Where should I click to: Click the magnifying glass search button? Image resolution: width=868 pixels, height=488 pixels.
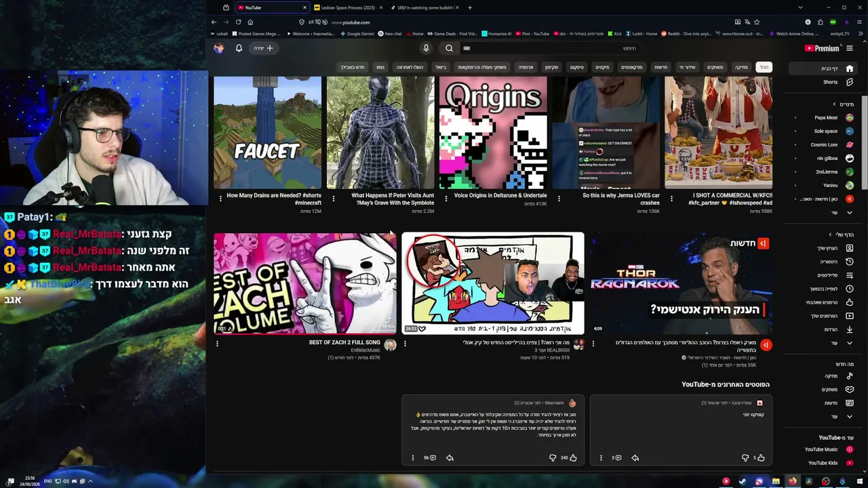[449, 48]
